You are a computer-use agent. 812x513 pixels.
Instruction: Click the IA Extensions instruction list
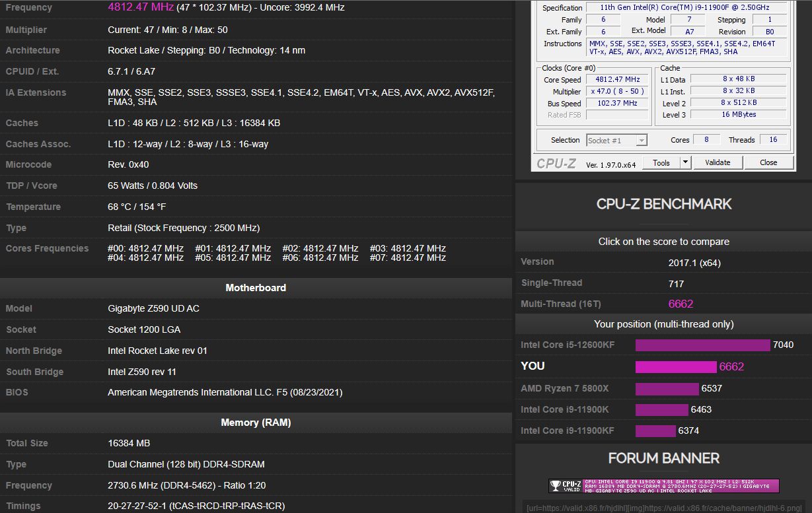tap(301, 97)
